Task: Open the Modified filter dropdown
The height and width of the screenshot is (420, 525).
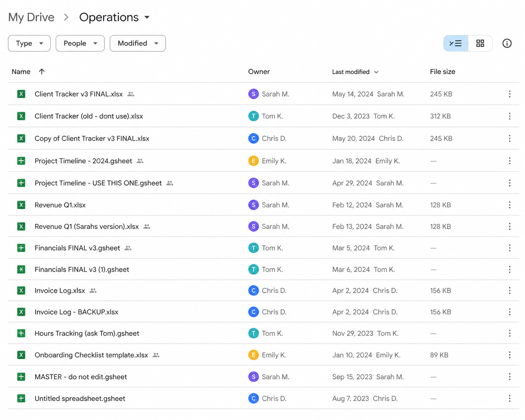Action: [x=138, y=43]
